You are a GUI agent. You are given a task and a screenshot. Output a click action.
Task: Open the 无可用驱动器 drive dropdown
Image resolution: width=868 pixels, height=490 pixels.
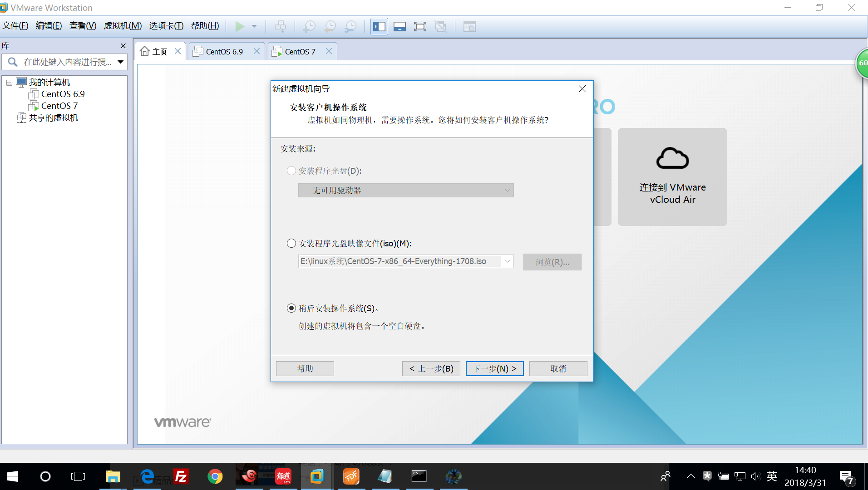click(406, 190)
